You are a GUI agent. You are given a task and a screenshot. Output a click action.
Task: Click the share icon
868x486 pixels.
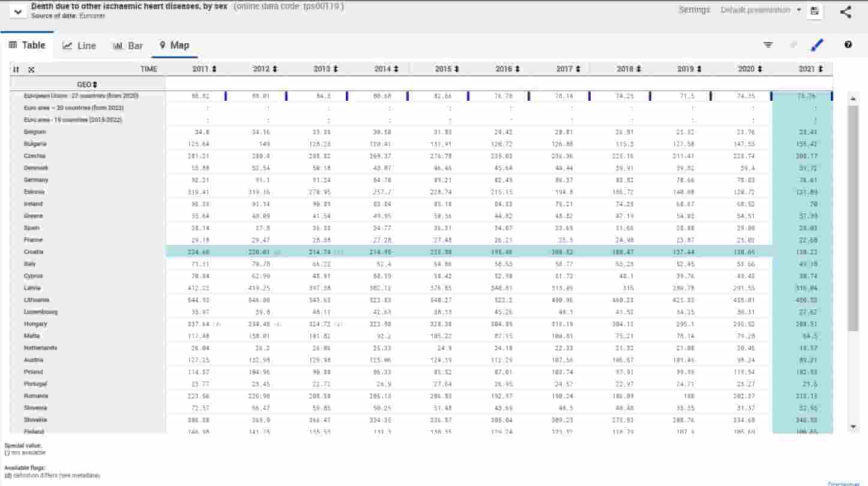coord(846,12)
